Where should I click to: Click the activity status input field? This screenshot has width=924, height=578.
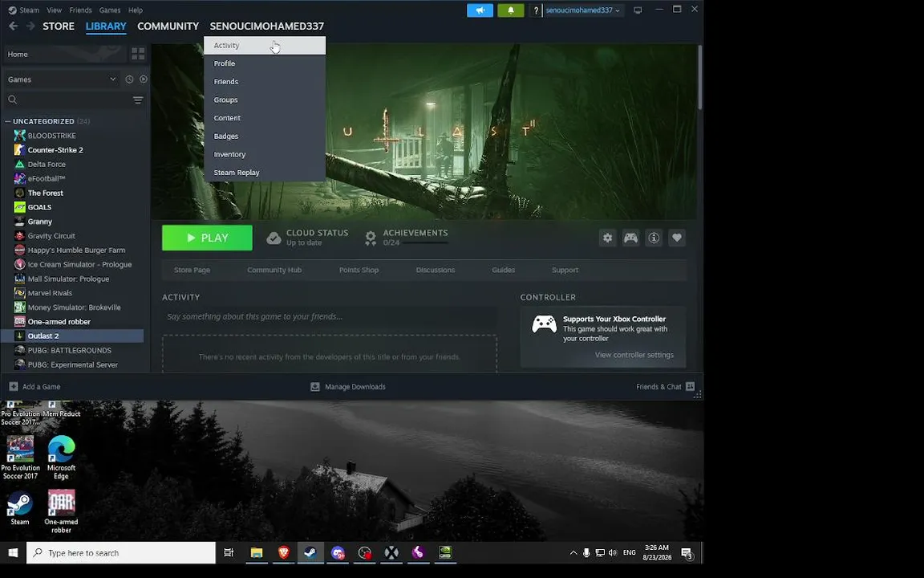pos(330,317)
